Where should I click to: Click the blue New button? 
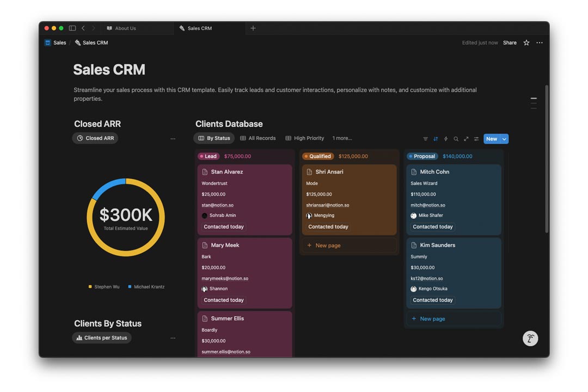(492, 139)
